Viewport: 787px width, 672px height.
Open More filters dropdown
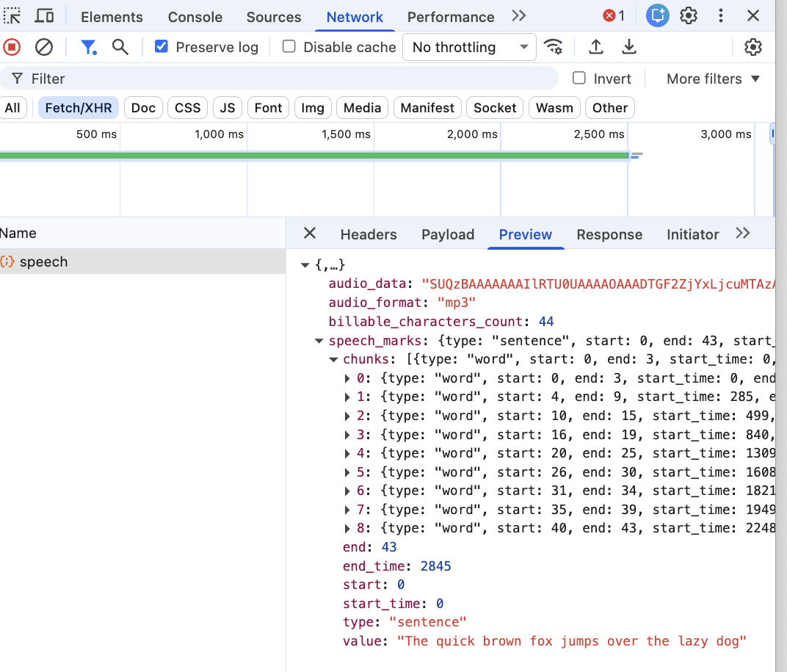point(713,79)
